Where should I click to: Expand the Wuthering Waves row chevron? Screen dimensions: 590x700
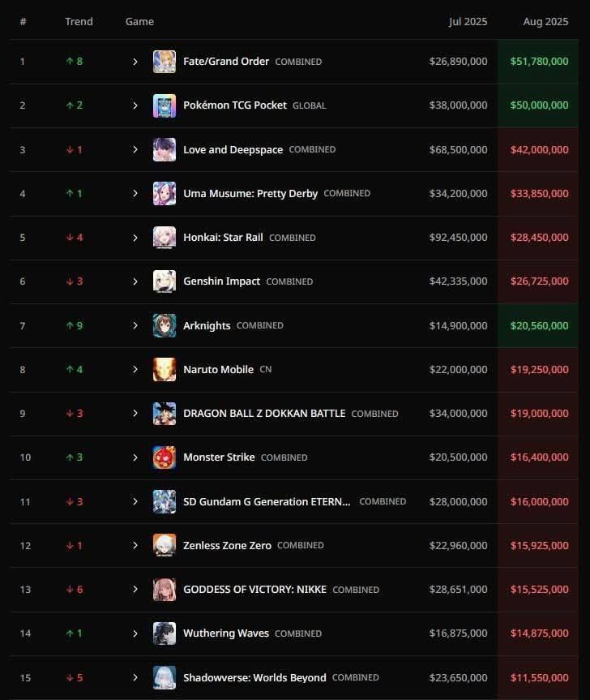(x=135, y=633)
